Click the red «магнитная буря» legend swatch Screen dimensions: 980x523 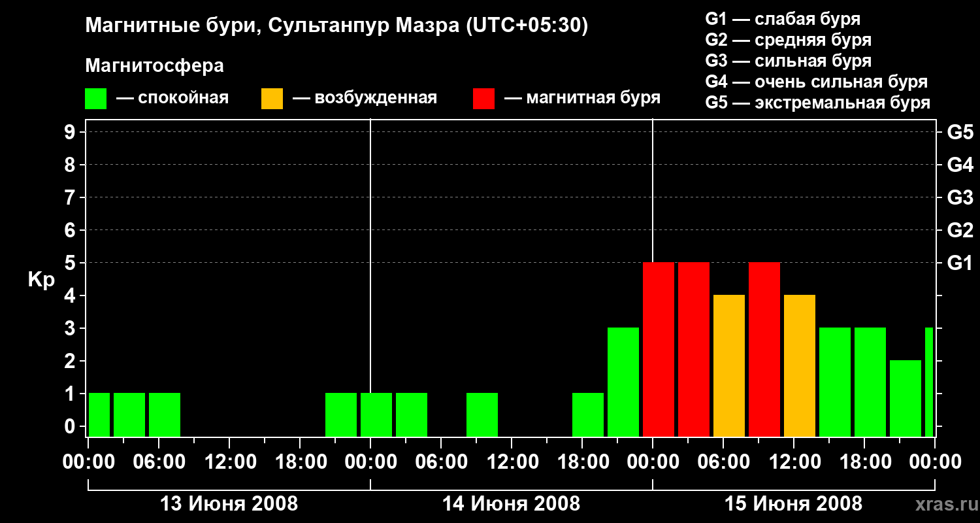pos(484,99)
